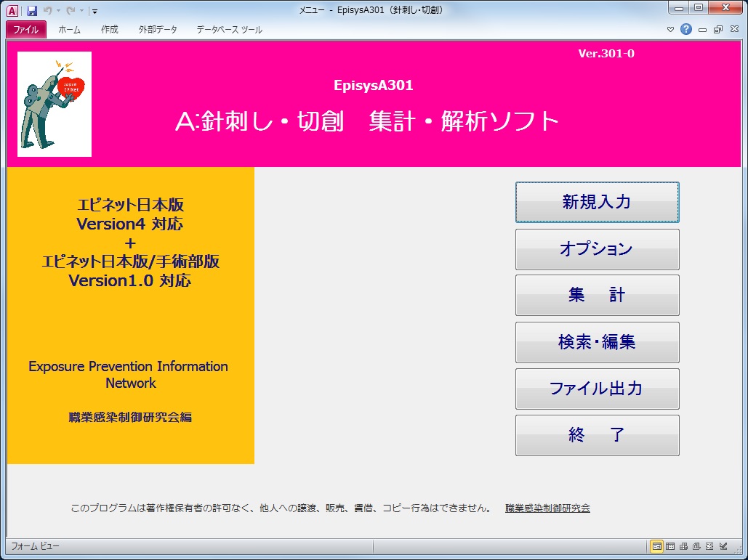Click the Undo arrow icon

(48, 11)
